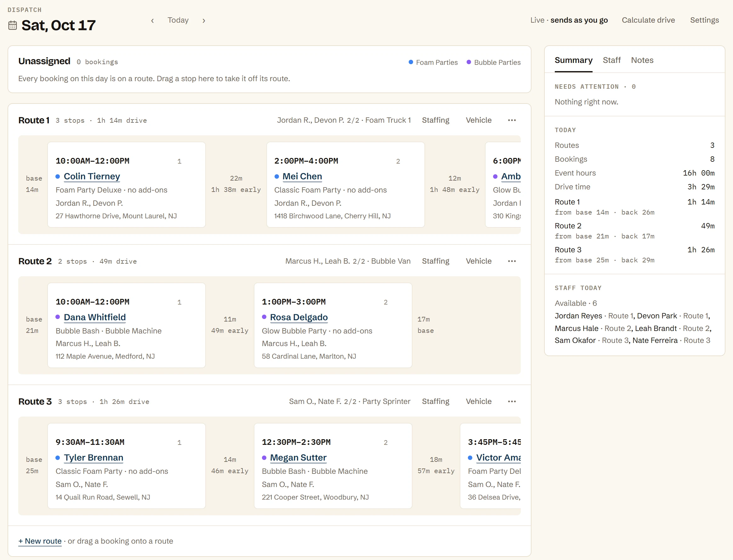The image size is (733, 560).
Task: Open Staffing for Route 2
Action: tap(435, 261)
